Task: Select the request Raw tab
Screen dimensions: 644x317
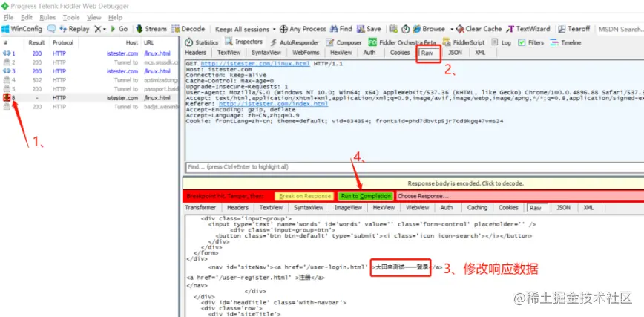Action: 427,53
